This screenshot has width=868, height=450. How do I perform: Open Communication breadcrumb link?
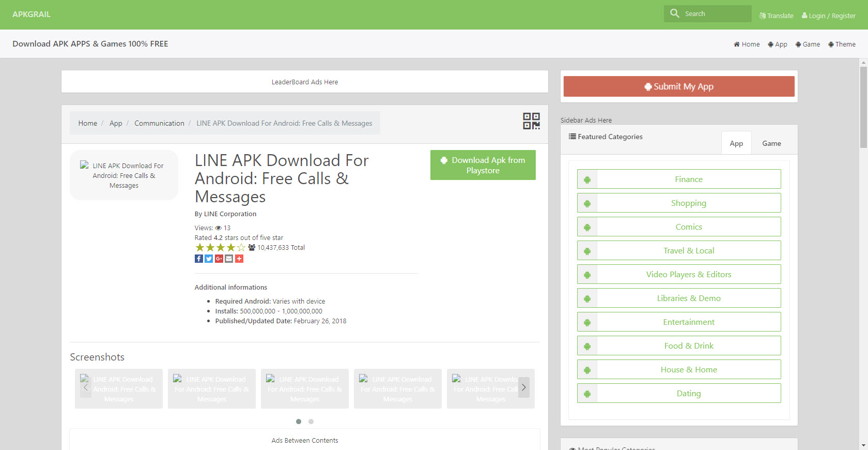click(159, 123)
